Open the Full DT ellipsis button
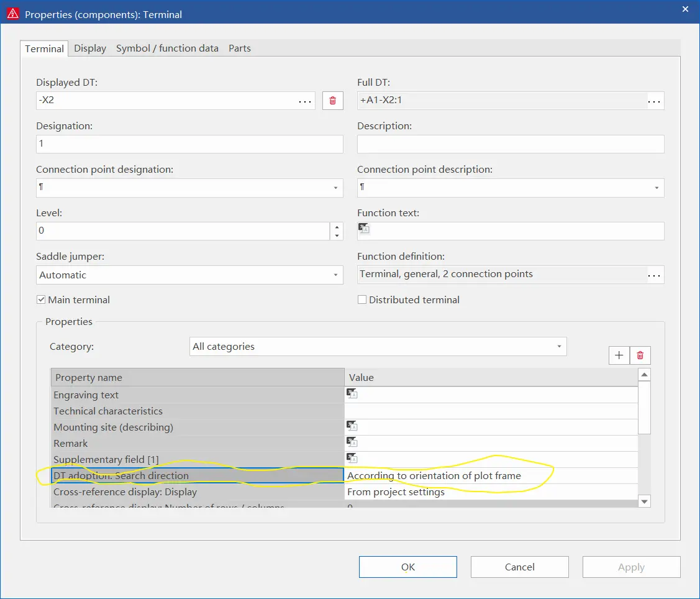This screenshot has height=599, width=700. click(x=654, y=101)
